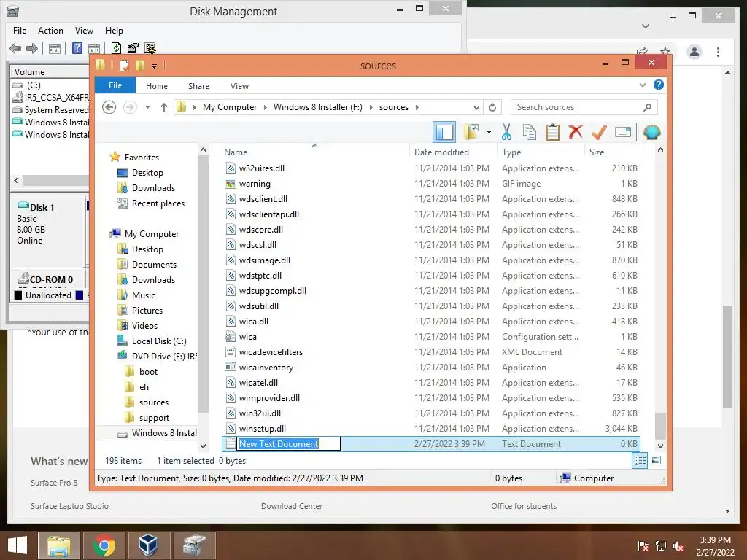The height and width of the screenshot is (560, 747).
Task: Click the quick access Properties icon in title bar
Action: (124, 65)
